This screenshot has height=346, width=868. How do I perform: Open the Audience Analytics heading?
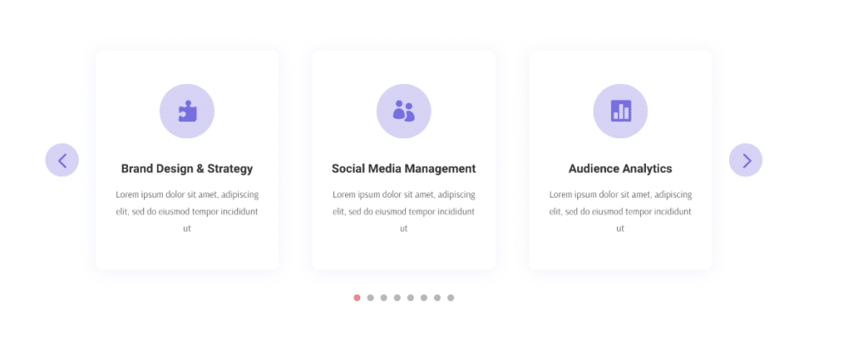[620, 169]
